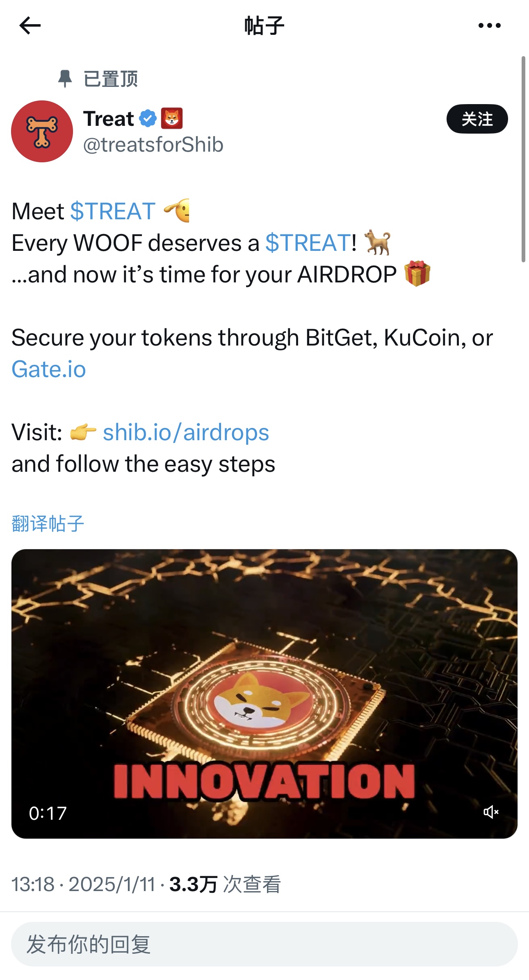Image resolution: width=529 pixels, height=980 pixels.
Task: Open the three-dot more options menu
Action: click(490, 25)
